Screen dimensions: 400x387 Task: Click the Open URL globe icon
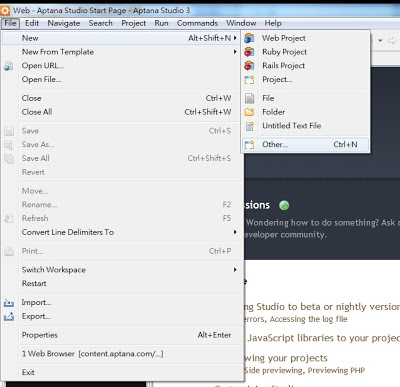(9, 66)
